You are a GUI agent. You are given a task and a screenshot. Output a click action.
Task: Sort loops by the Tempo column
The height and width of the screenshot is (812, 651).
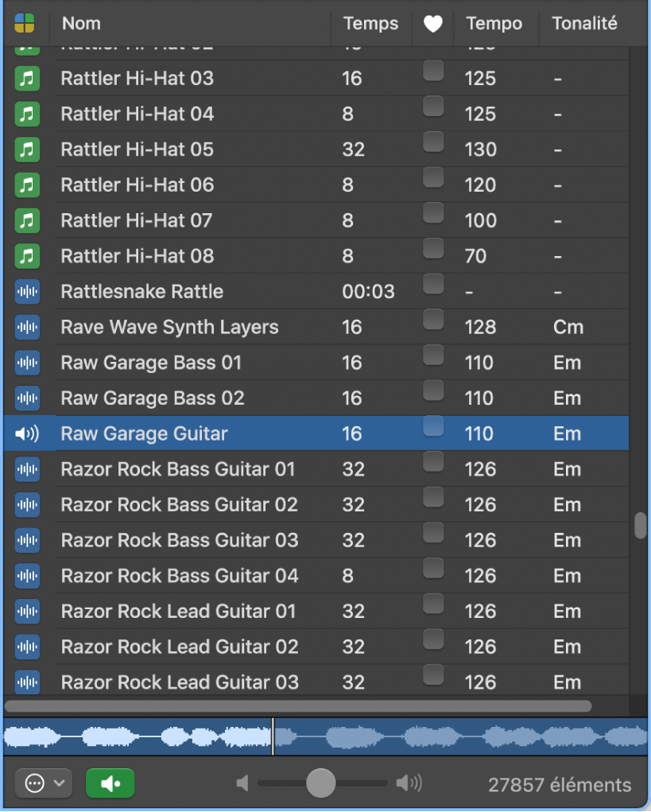pyautogui.click(x=494, y=24)
